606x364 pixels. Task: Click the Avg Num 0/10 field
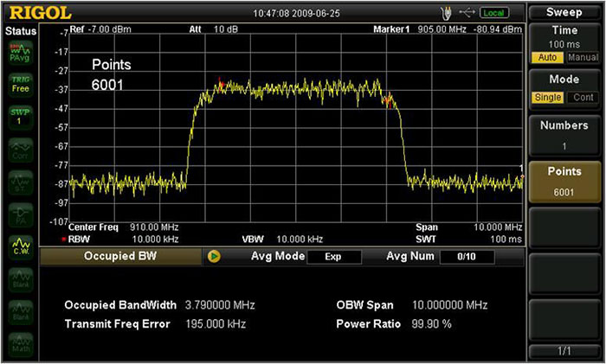467,257
